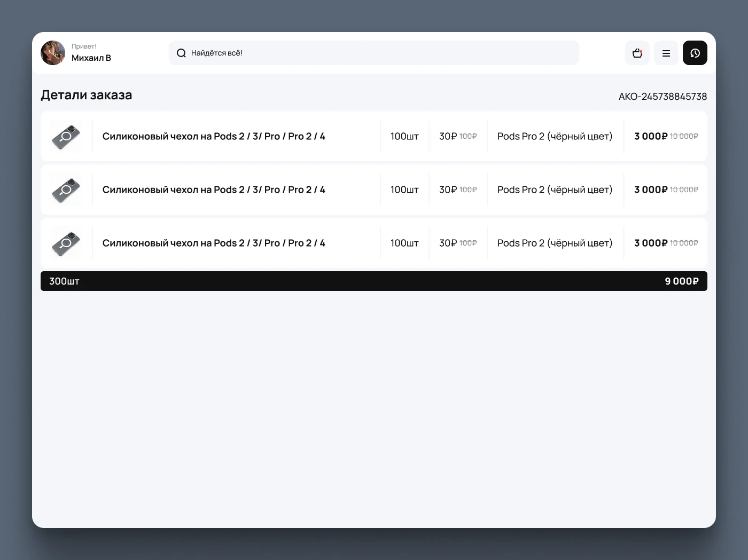Click the first Силиконовый чехол product title

(x=214, y=137)
